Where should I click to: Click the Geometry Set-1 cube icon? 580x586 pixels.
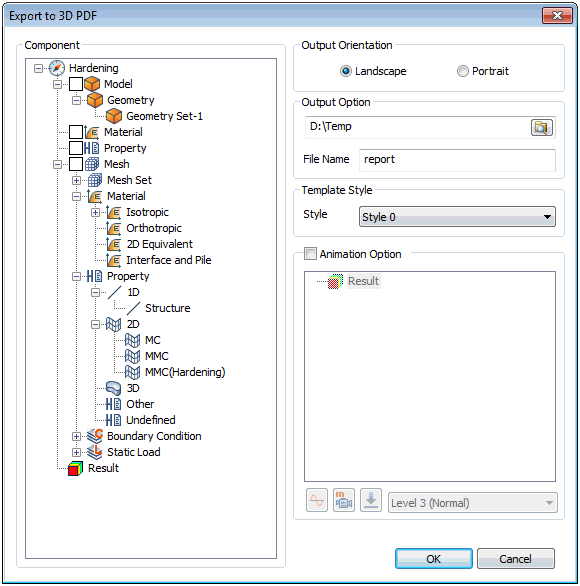(x=114, y=116)
